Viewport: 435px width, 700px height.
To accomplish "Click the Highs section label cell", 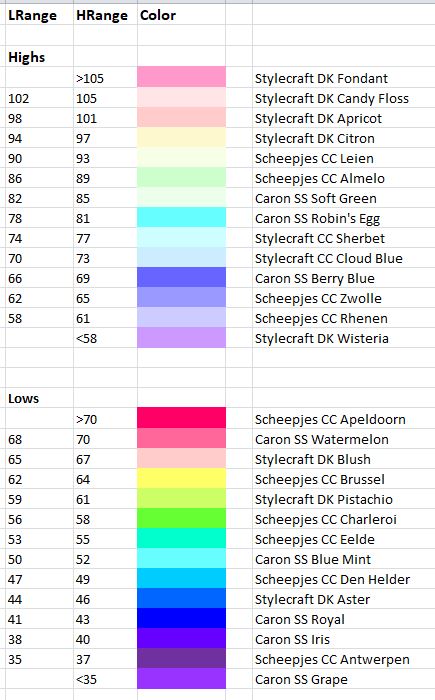I will [39, 57].
